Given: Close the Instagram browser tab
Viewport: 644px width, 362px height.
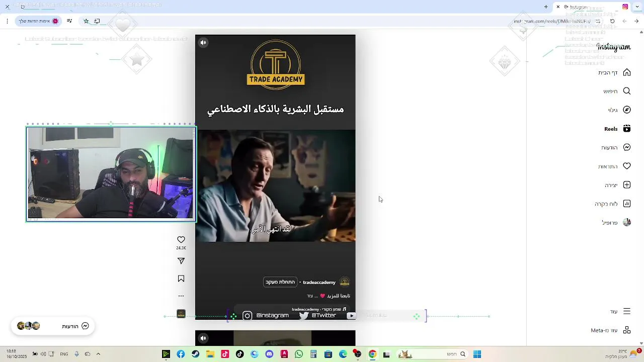Looking at the screenshot, I should [558, 7].
